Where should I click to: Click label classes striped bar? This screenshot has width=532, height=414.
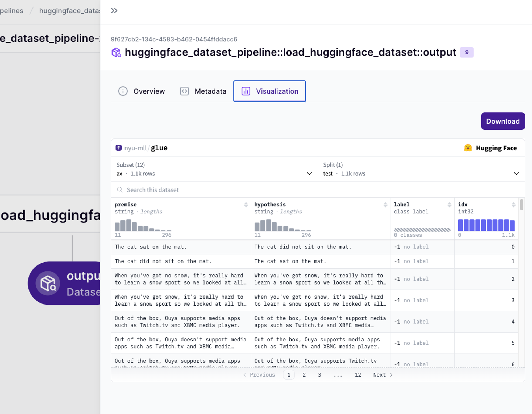(422, 230)
